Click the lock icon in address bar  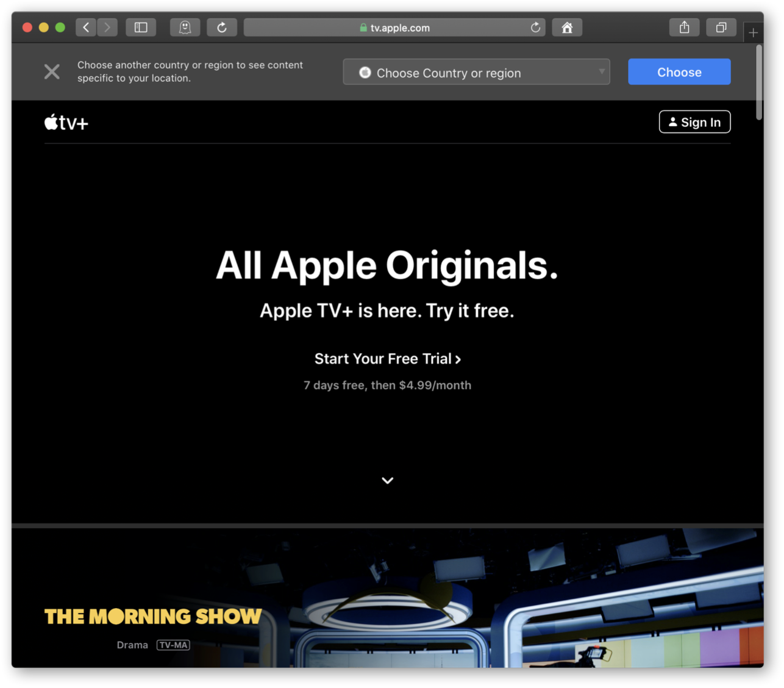[x=363, y=27]
